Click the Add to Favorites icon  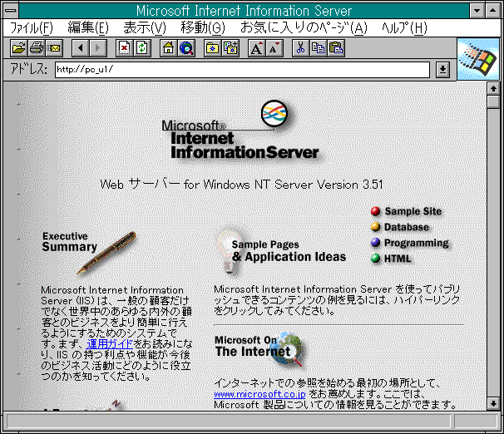[230, 48]
